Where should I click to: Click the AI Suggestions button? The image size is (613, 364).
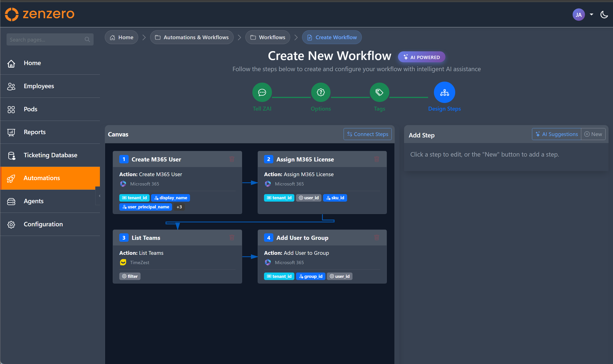556,134
